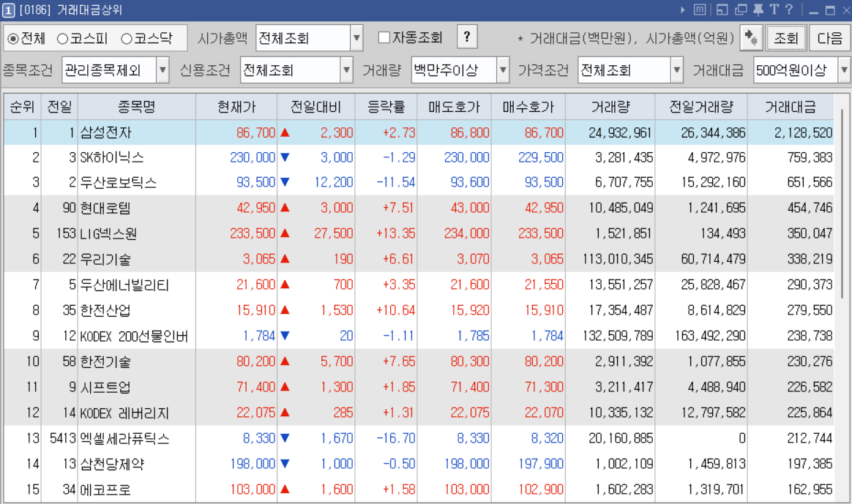The height and width of the screenshot is (504, 852).
Task: Click 엑셀세라퓨틱스 change rate -16.70
Action: click(396, 437)
